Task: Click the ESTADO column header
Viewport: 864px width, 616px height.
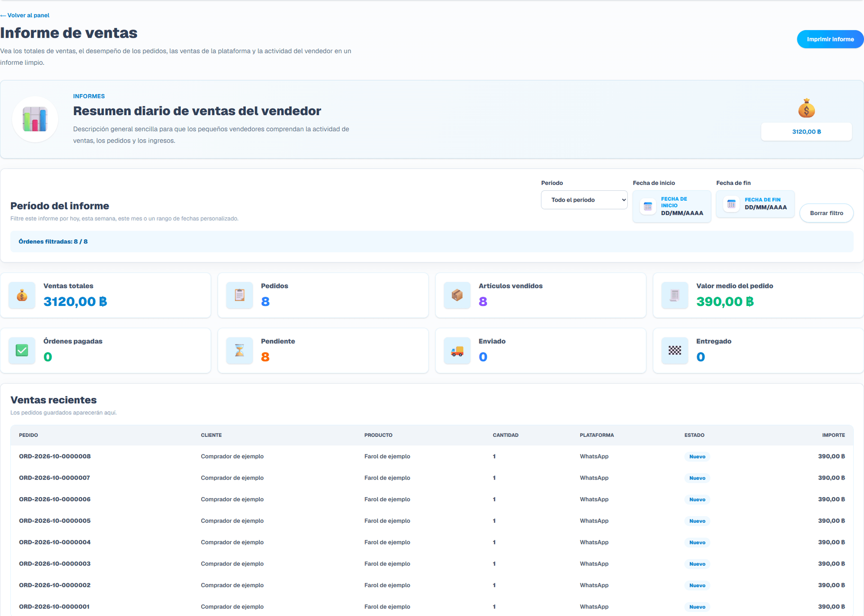Action: click(x=694, y=435)
